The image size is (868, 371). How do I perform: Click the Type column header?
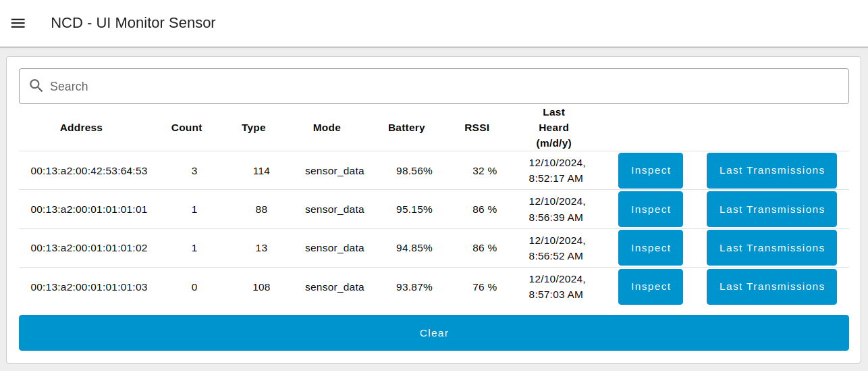[254, 128]
